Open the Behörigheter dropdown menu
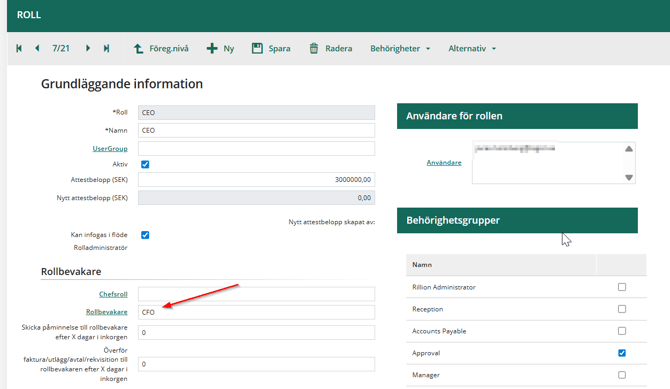Image resolution: width=670 pixels, height=389 pixels. point(400,49)
